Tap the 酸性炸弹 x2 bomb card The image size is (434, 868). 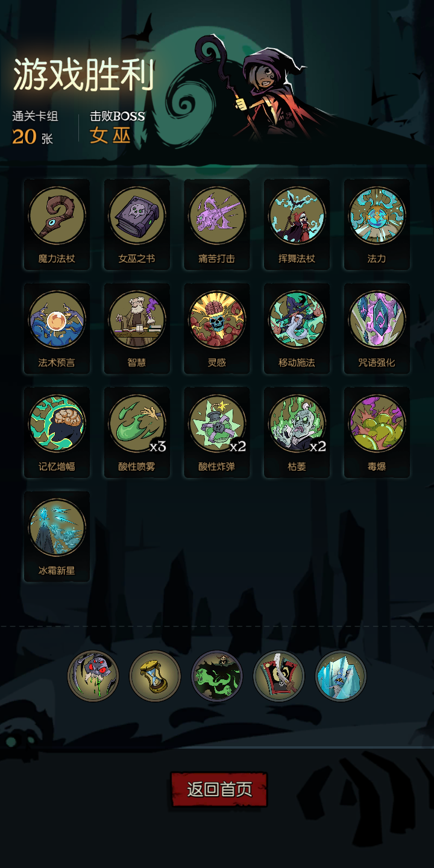click(217, 432)
